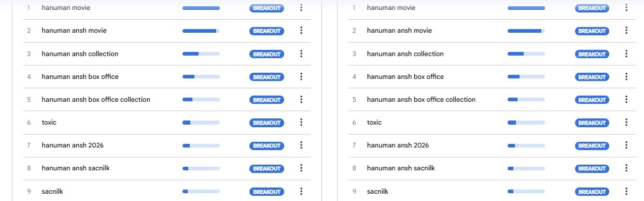The width and height of the screenshot is (644, 201).
Task: Open more options for left 'sacnilk' row
Action: point(301,191)
